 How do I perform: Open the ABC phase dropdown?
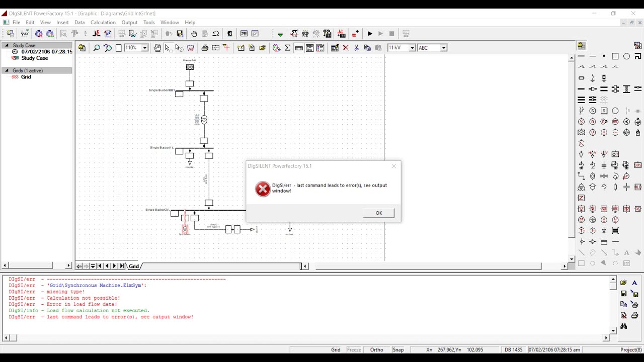443,48
